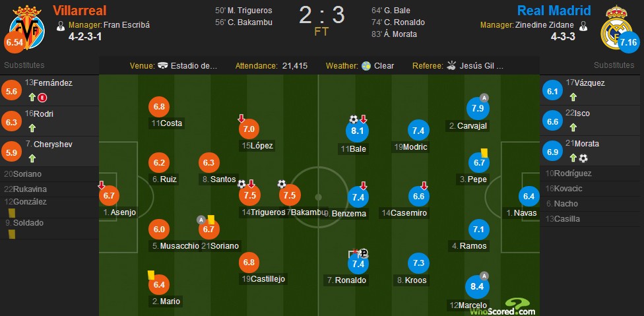
Task: Click the referee whistle icon
Action: pyautogui.click(x=451, y=66)
